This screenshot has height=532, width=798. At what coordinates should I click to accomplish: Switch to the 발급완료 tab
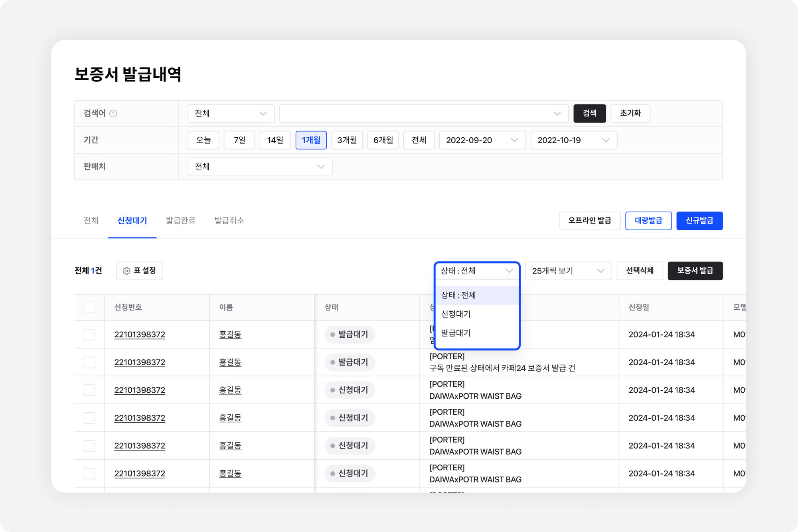pos(180,221)
